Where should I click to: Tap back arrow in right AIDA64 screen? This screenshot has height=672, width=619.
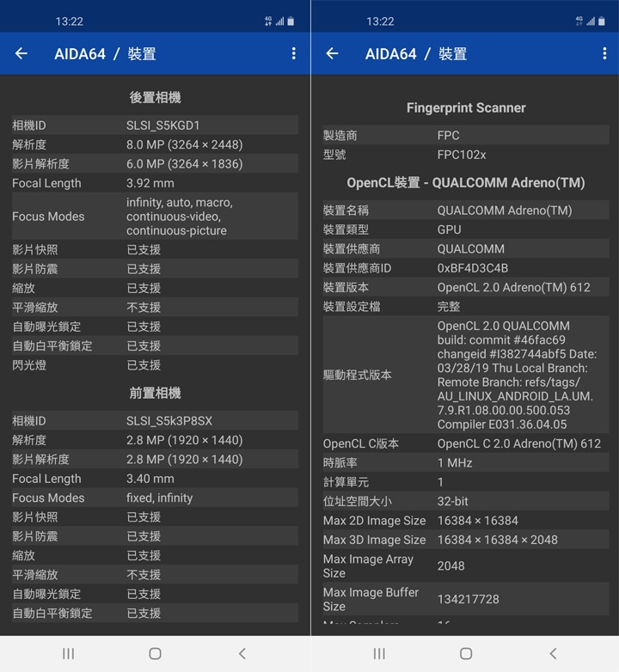coord(332,53)
